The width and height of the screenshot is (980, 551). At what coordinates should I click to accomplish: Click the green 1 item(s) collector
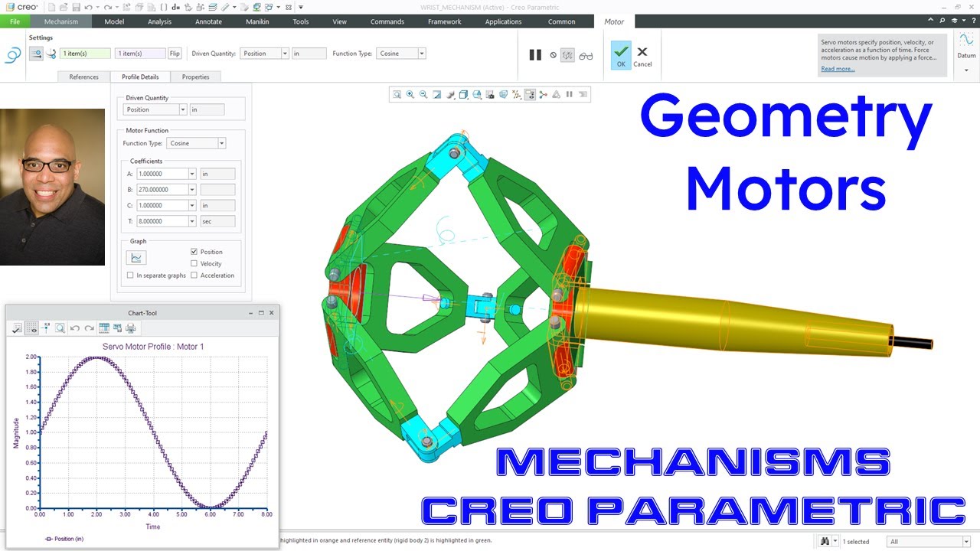coord(85,54)
